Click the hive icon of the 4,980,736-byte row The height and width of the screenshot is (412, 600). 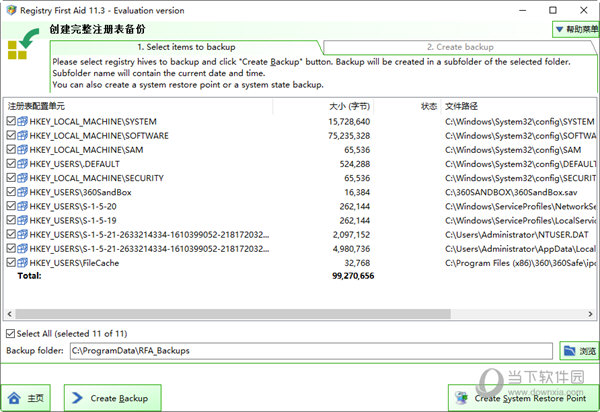pyautogui.click(x=23, y=249)
